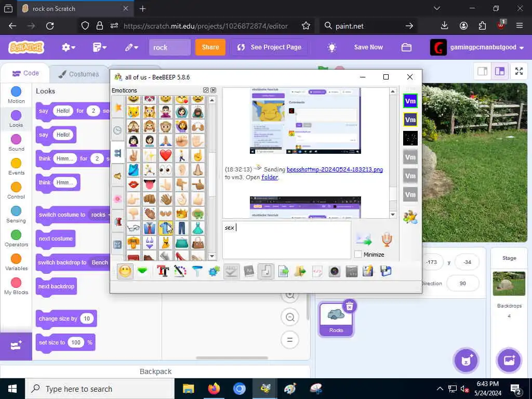Click the send file document icon
This screenshot has height=399, width=532.
tap(283, 271)
